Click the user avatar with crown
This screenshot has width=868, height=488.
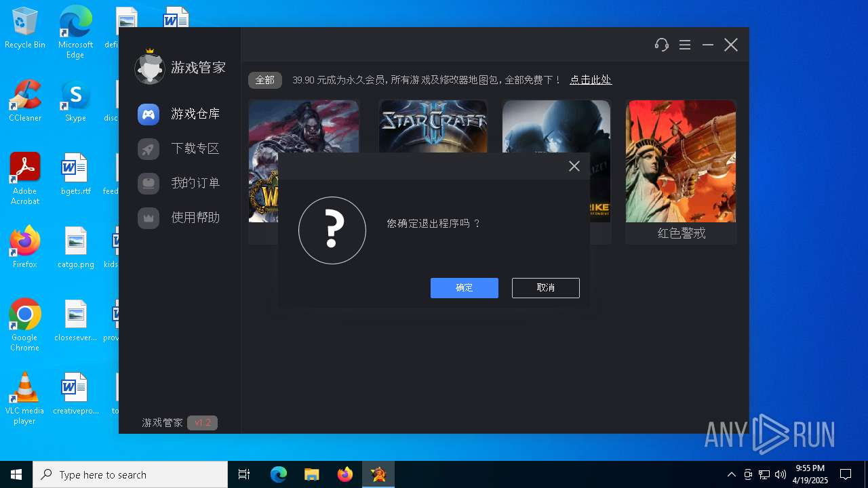click(x=149, y=66)
